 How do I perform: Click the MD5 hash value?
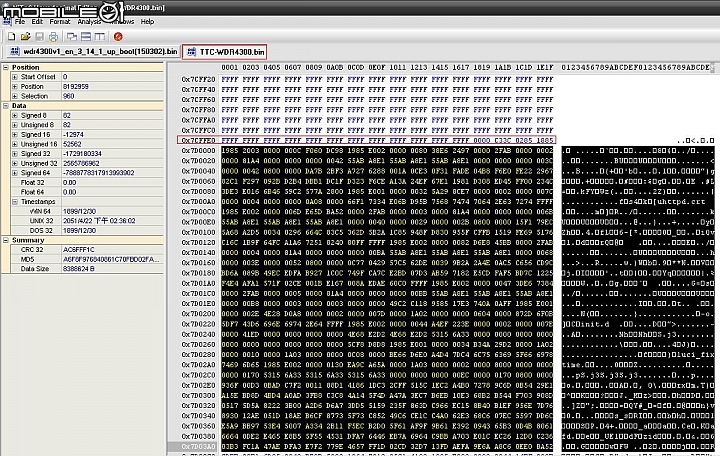coord(111,259)
